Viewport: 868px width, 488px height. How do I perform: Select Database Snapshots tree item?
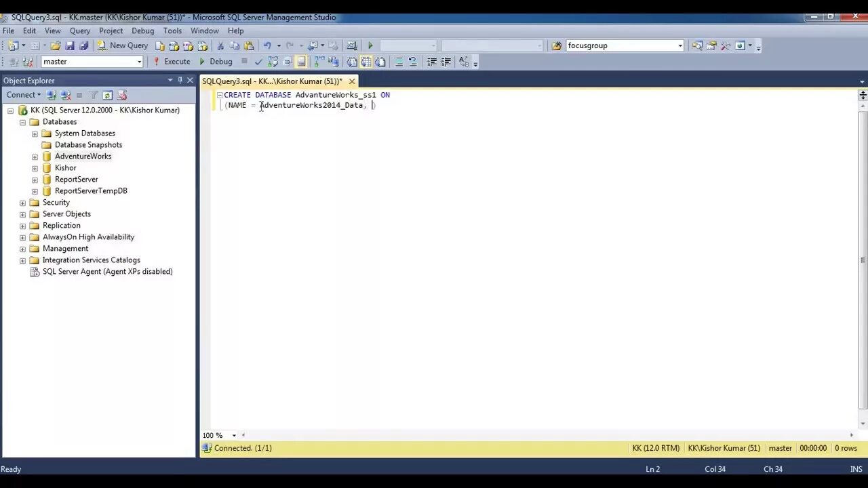[x=88, y=145]
